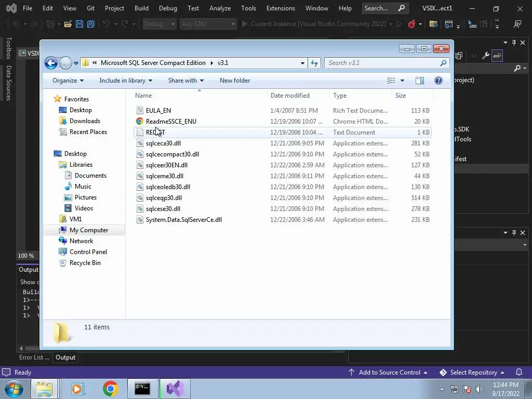Switch to Error List tab
This screenshot has height=399, width=532.
(34, 357)
